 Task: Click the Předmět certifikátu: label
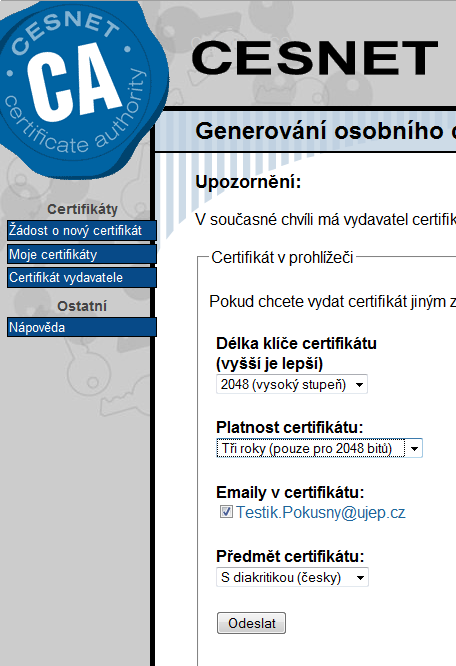click(290, 556)
